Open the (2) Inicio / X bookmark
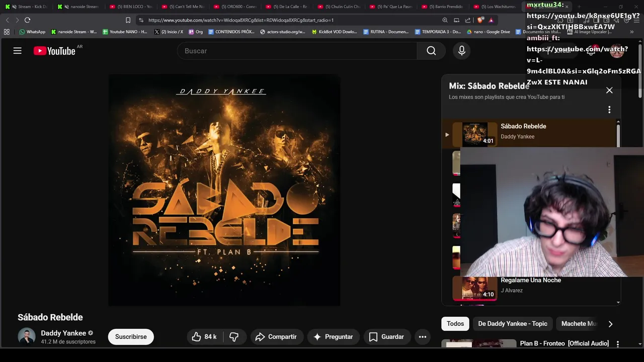Screen dimensions: 644x362 pos(169,32)
